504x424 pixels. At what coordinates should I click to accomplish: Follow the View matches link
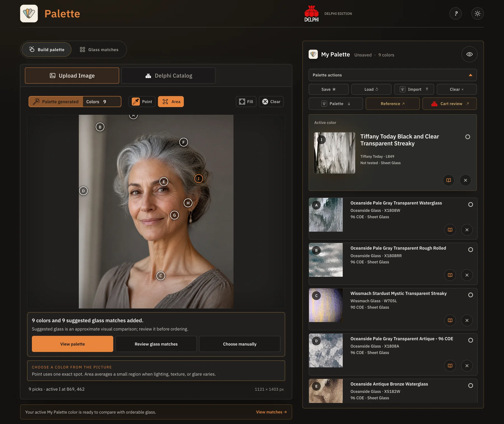click(x=271, y=412)
